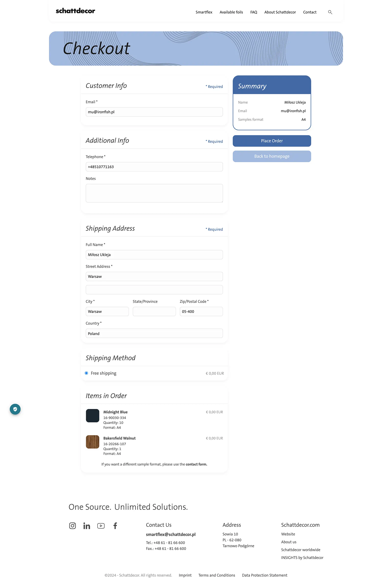Image resolution: width=392 pixels, height=585 pixels.
Task: Click the Schattdecor logo
Action: click(x=75, y=11)
